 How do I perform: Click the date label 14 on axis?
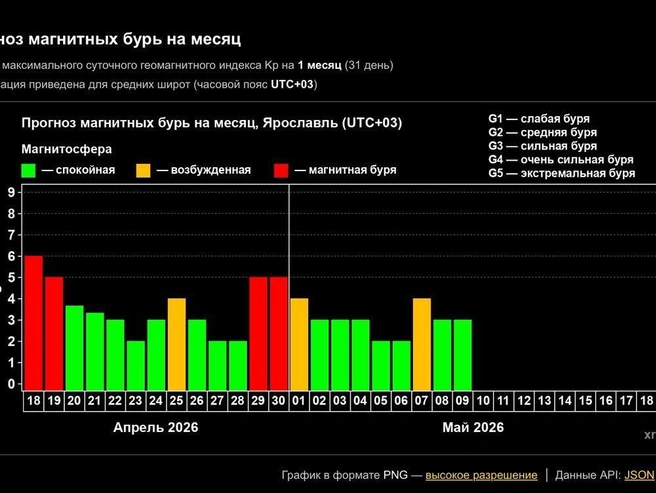click(x=565, y=401)
